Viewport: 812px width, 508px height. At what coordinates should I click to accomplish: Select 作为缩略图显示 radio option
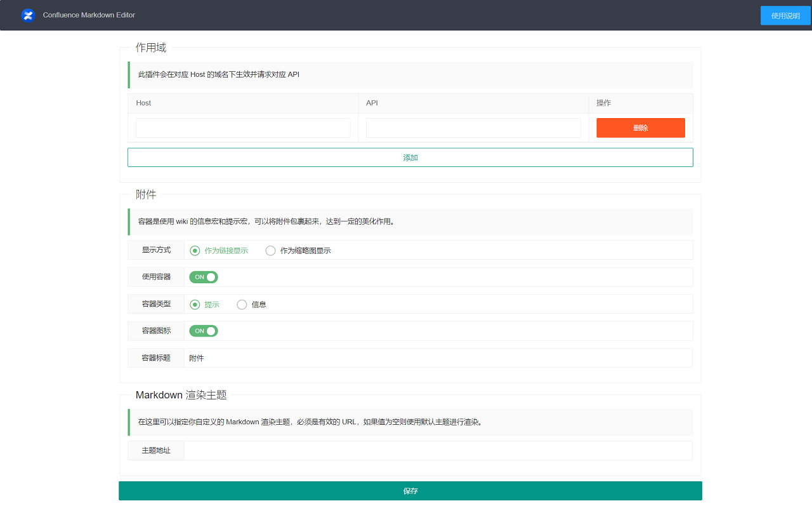point(298,251)
